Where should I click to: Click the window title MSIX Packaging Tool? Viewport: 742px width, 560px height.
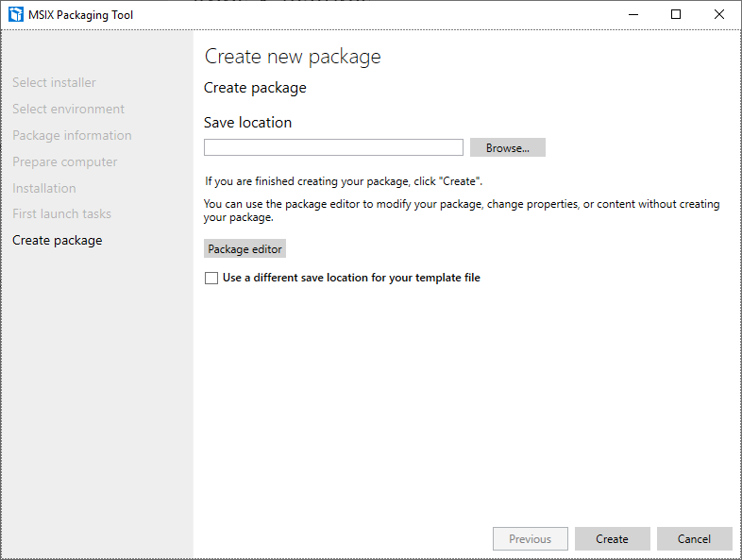(x=80, y=15)
